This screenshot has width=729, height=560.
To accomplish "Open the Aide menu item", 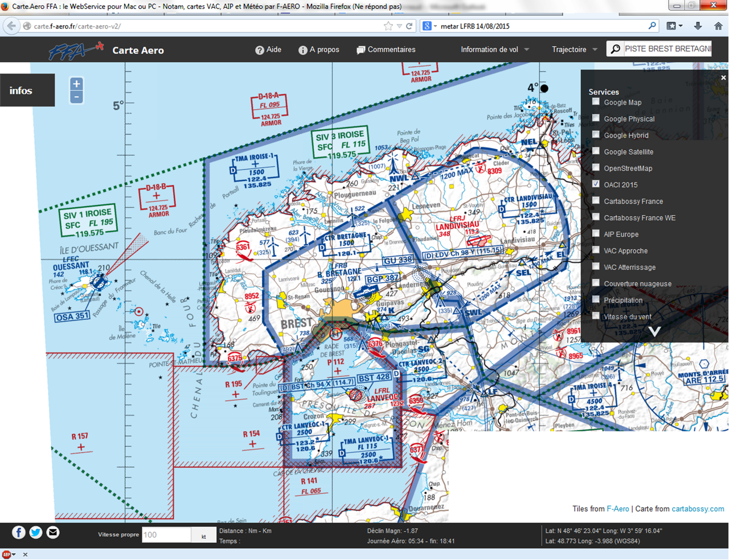I will pos(268,50).
